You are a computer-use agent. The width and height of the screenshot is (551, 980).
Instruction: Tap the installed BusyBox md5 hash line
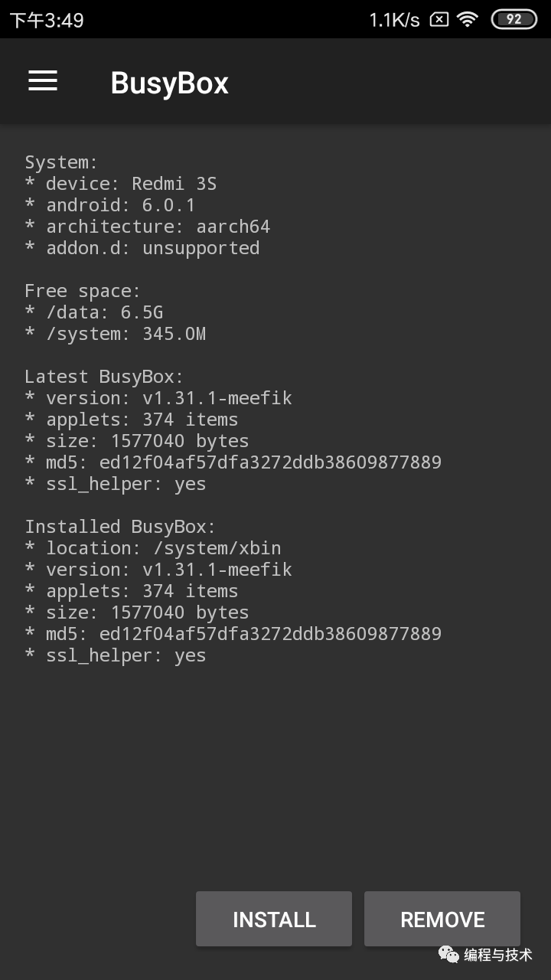[233, 634]
